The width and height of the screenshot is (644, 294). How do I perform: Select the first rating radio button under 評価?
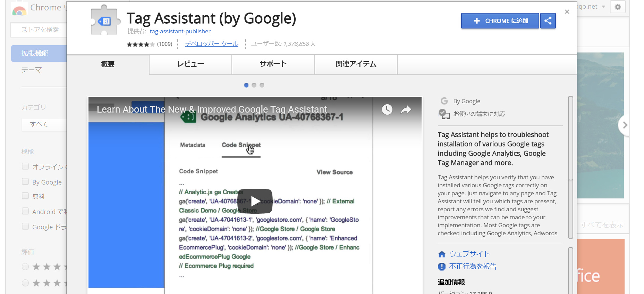(x=25, y=267)
